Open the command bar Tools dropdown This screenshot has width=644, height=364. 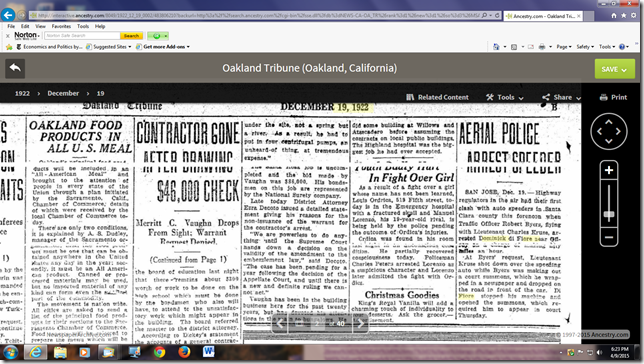pos(607,47)
